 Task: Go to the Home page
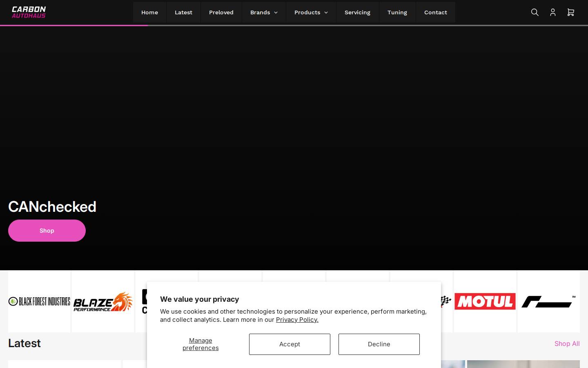click(149, 12)
